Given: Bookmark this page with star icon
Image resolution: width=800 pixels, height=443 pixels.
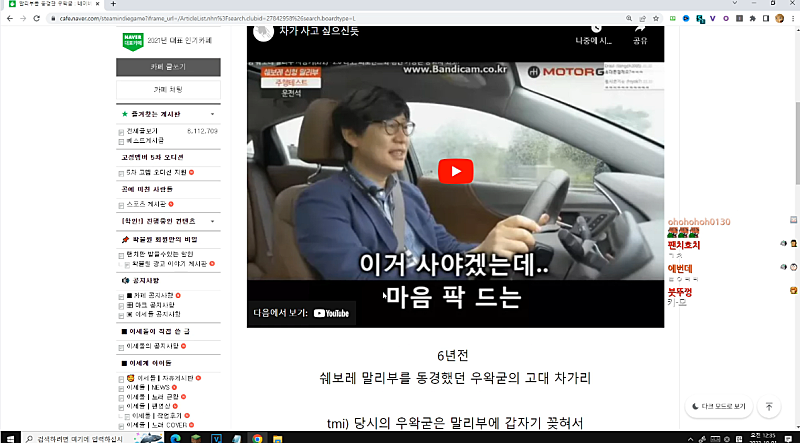Looking at the screenshot, I should pyautogui.click(x=656, y=18).
